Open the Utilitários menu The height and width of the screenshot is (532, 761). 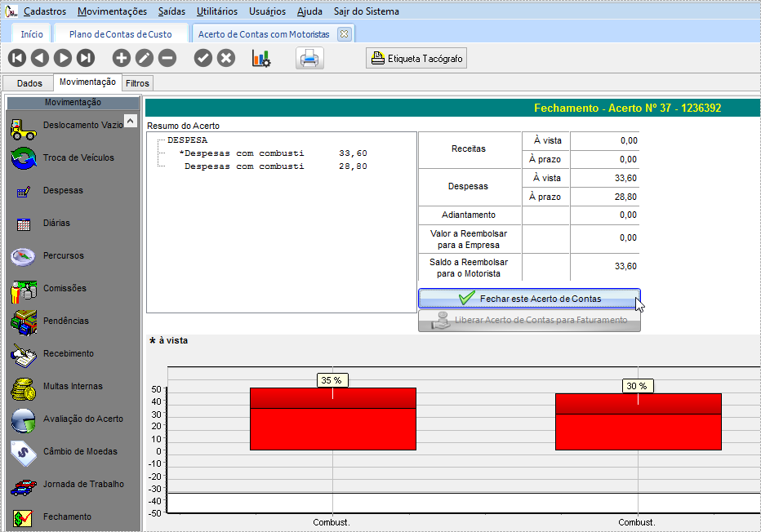coord(216,11)
